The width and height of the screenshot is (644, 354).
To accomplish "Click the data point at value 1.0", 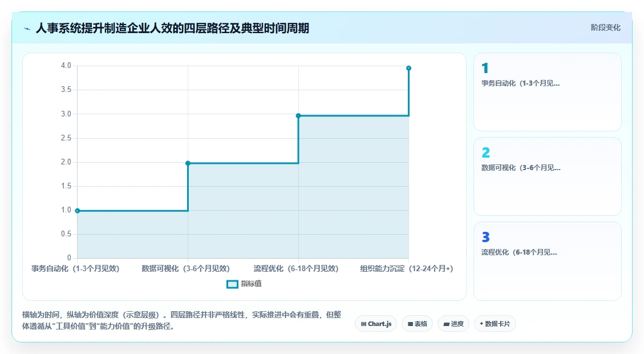I will pos(78,211).
